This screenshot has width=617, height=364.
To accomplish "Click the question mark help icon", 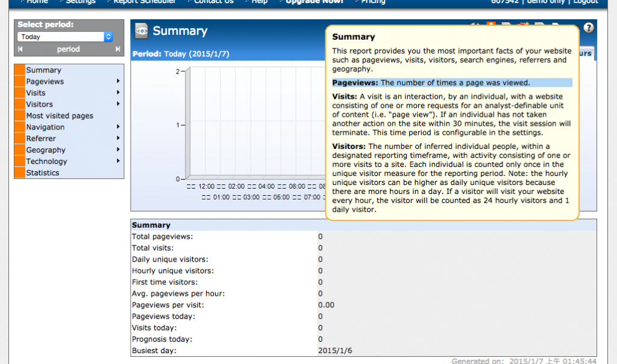I will tap(589, 28).
